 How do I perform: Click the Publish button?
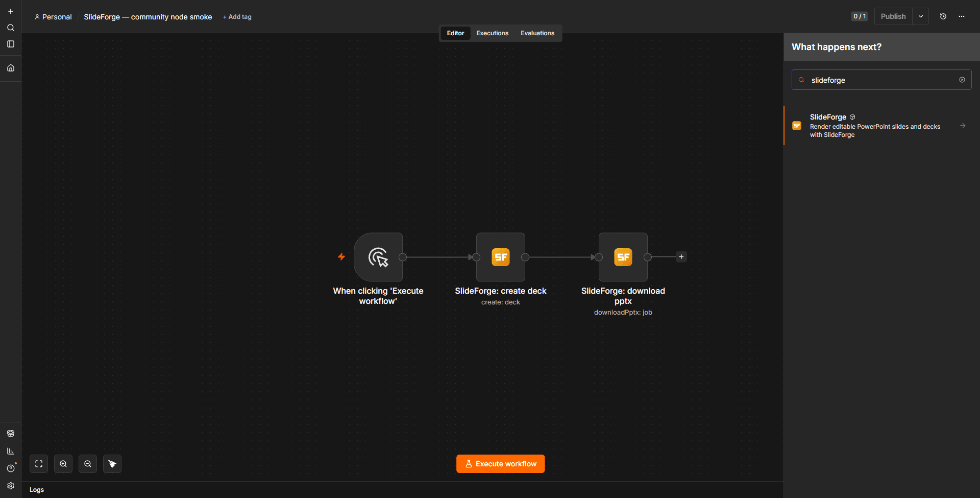point(893,16)
